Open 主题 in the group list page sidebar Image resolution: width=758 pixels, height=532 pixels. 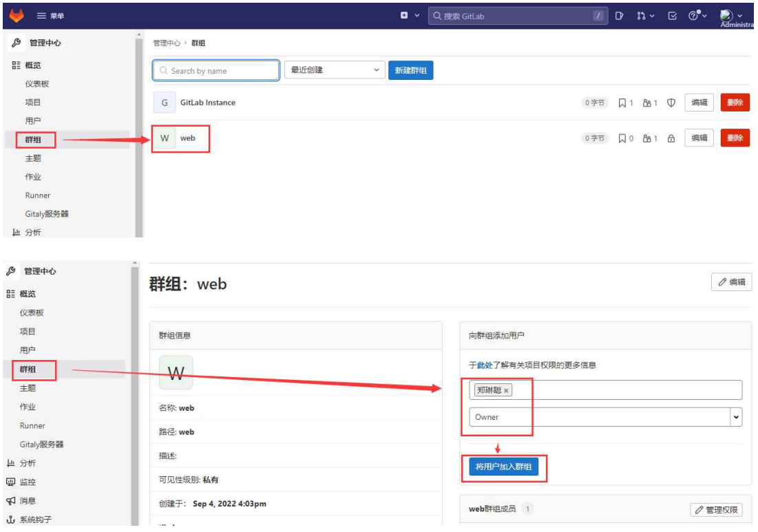tap(33, 158)
